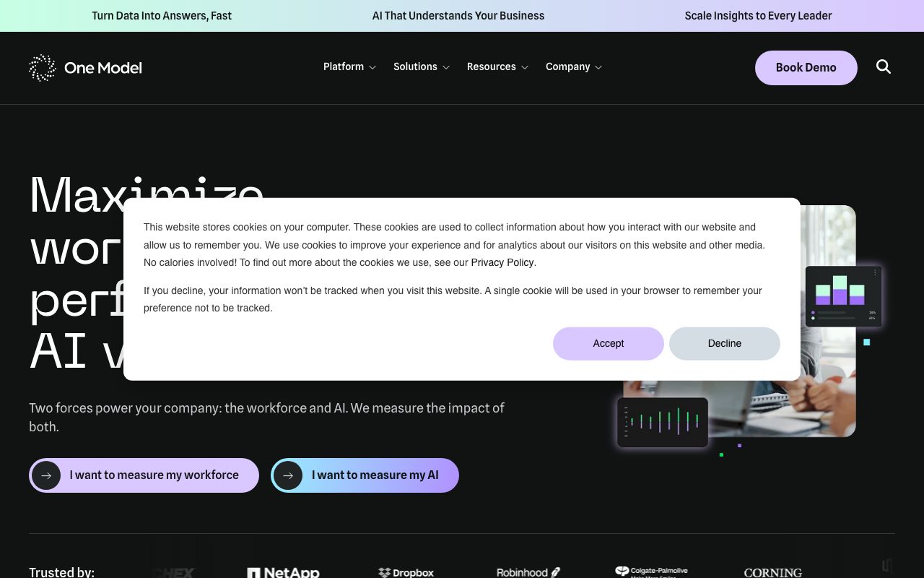Click 'AI That Understands Your Business' banner text
The width and height of the screenshot is (924, 578).
[458, 16]
